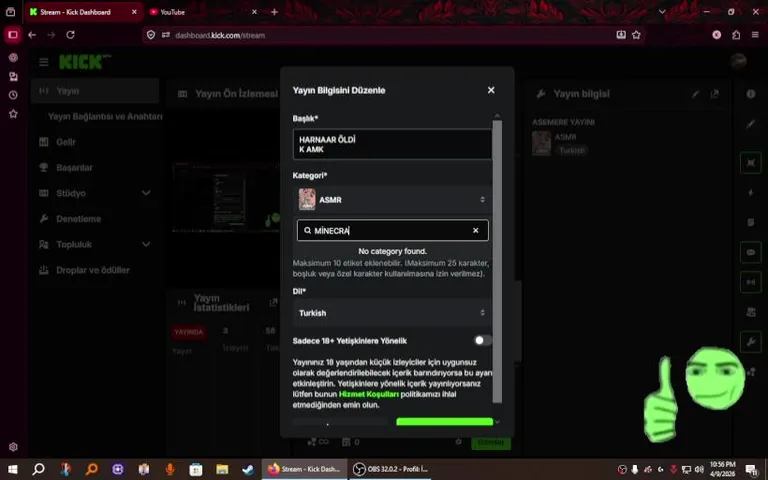Click the volume icon in system tray
The height and width of the screenshot is (480, 768).
coord(699,469)
